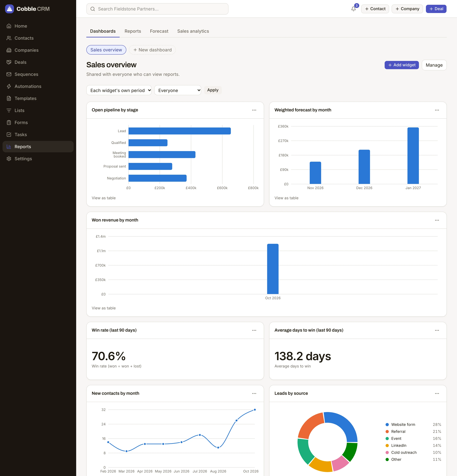457x476 pixels.
Task: Open the notifications bell
Action: pos(353,9)
